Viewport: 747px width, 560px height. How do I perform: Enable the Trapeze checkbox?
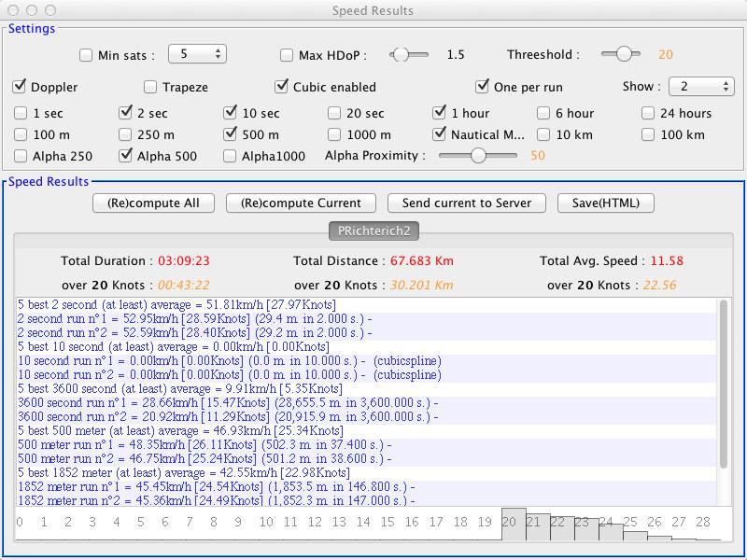150,87
